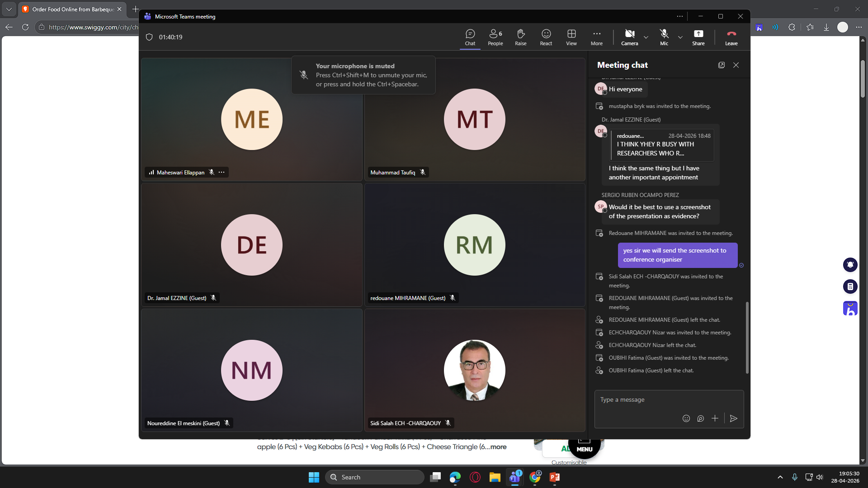This screenshot has height=488, width=868.
Task: Unmute the Mic button
Action: 664,37
